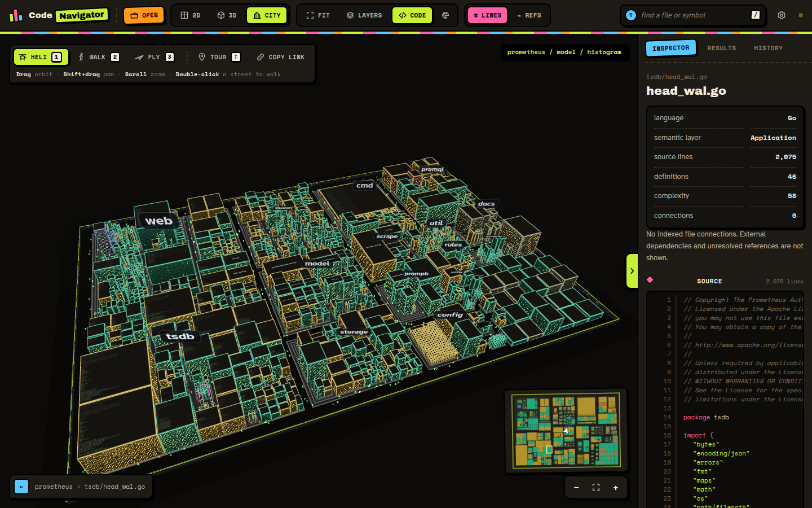Click the config district label

coord(450,315)
